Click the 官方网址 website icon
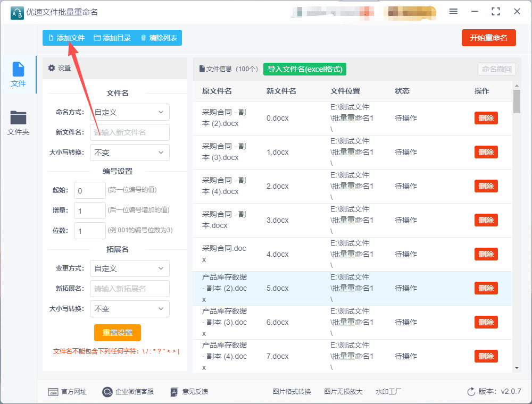This screenshot has height=404, width=532. tap(53, 392)
